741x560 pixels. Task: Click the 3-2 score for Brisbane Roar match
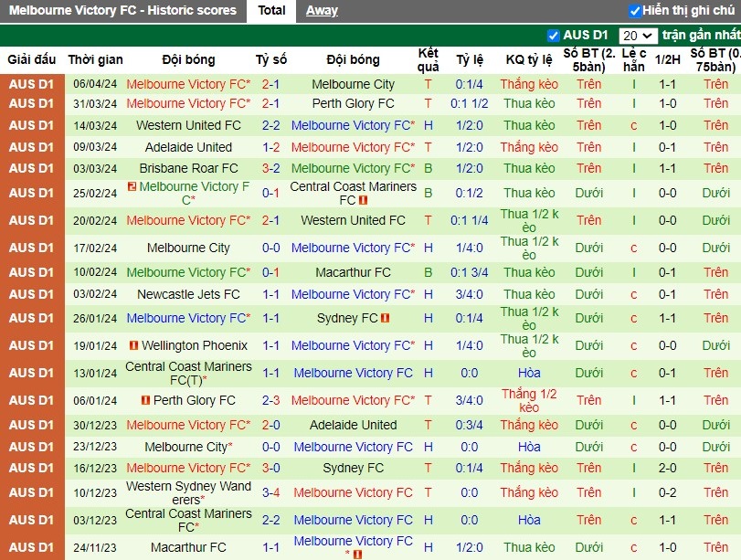click(270, 168)
